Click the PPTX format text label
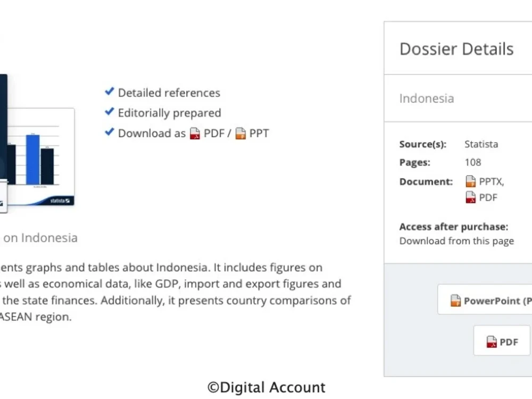Screen dimensions: 532x399 pyautogui.click(x=491, y=182)
